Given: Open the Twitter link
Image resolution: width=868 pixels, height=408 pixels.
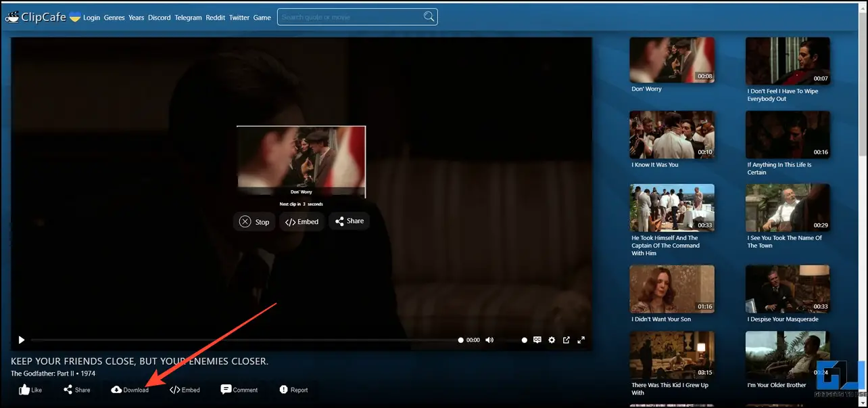Looking at the screenshot, I should click(239, 18).
